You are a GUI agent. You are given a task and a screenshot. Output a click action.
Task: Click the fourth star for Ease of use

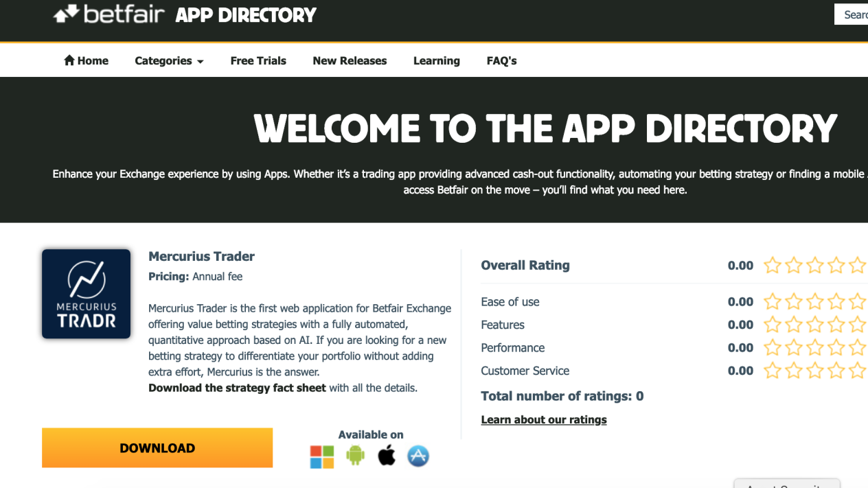836,301
